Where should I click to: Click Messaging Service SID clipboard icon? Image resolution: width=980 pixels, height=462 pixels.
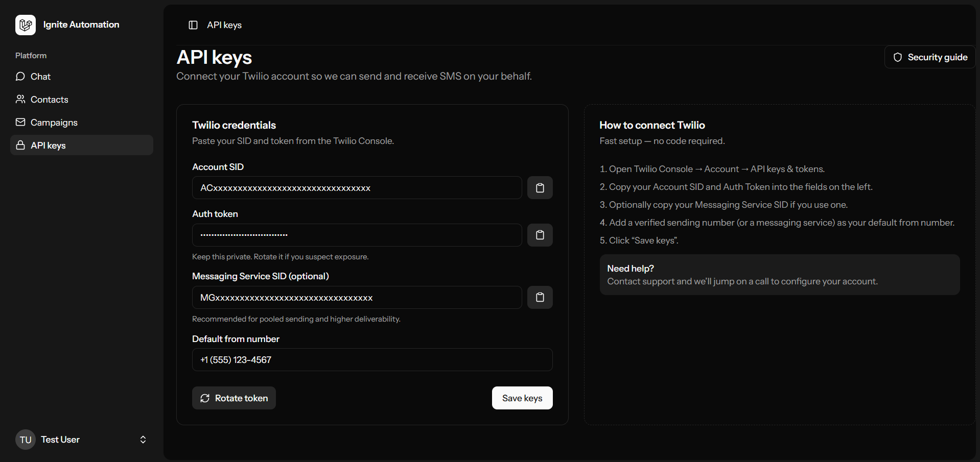tap(540, 298)
